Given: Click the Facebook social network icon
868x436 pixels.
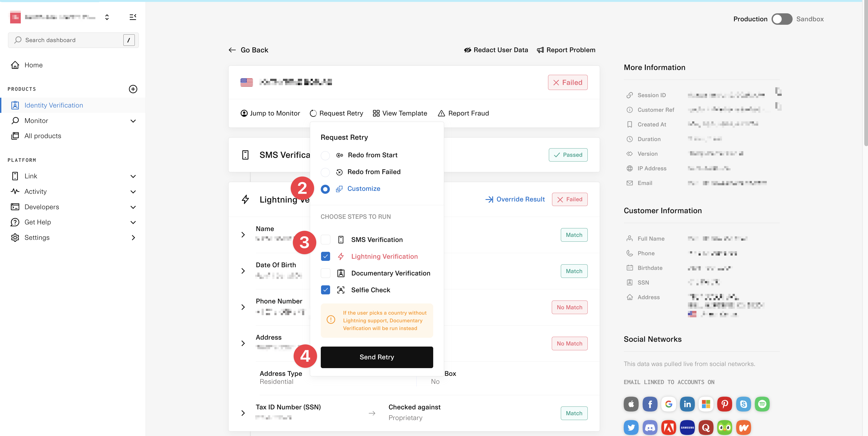Looking at the screenshot, I should (x=650, y=404).
